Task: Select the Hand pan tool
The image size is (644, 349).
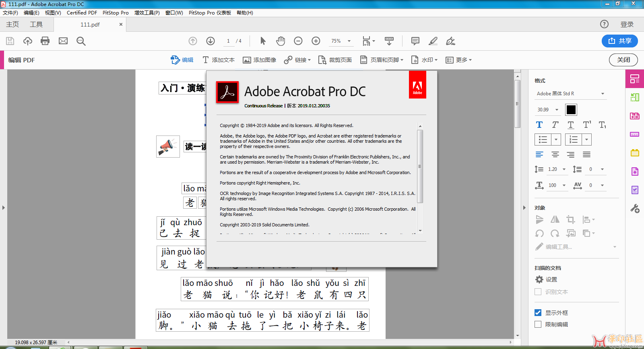Action: pyautogui.click(x=281, y=41)
